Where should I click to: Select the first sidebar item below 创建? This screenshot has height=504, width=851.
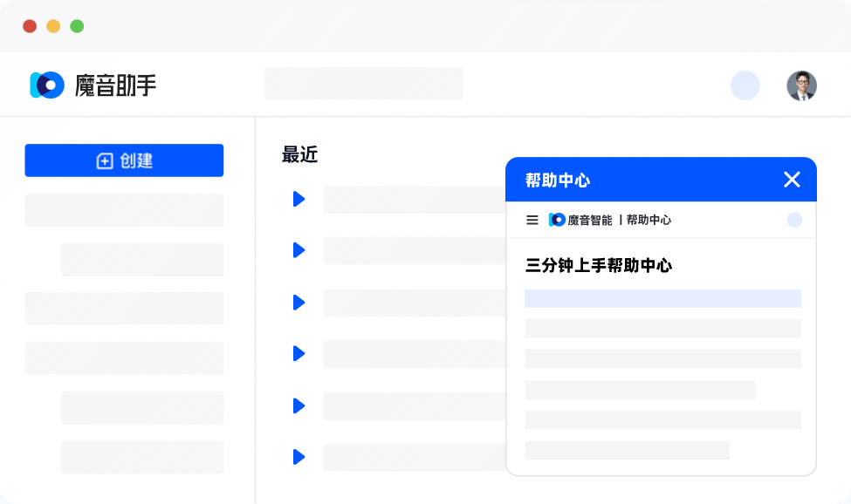[x=124, y=210]
